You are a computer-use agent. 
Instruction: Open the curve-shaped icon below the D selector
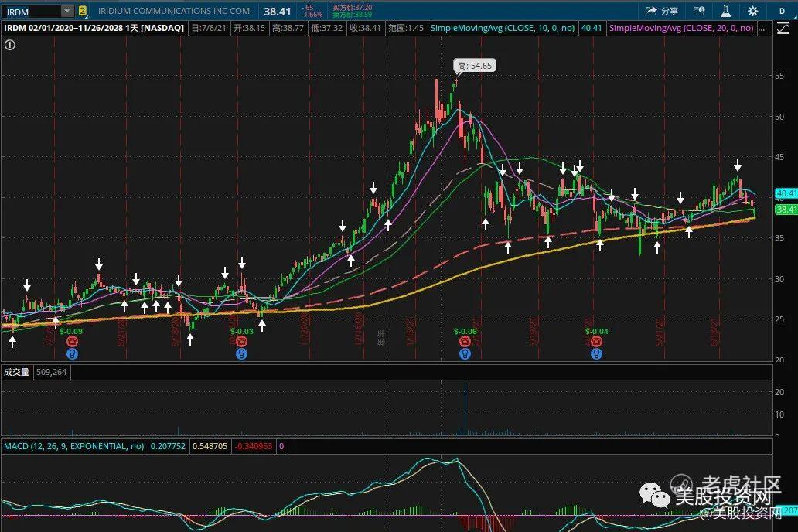(783, 29)
